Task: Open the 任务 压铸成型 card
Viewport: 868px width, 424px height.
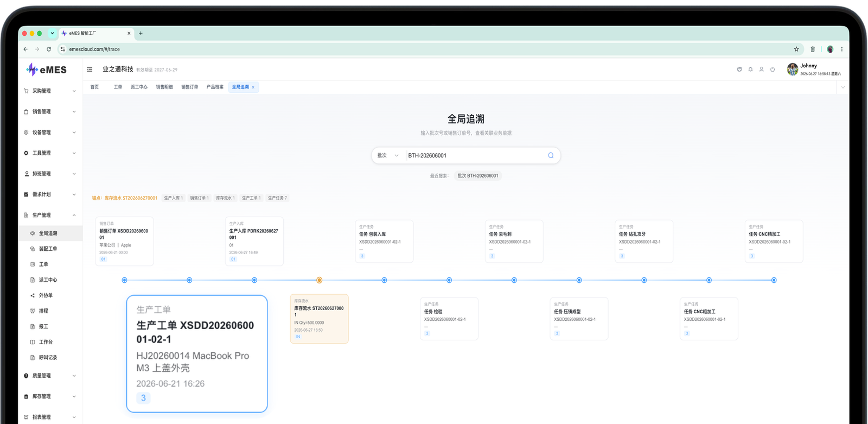Action: 579,319
